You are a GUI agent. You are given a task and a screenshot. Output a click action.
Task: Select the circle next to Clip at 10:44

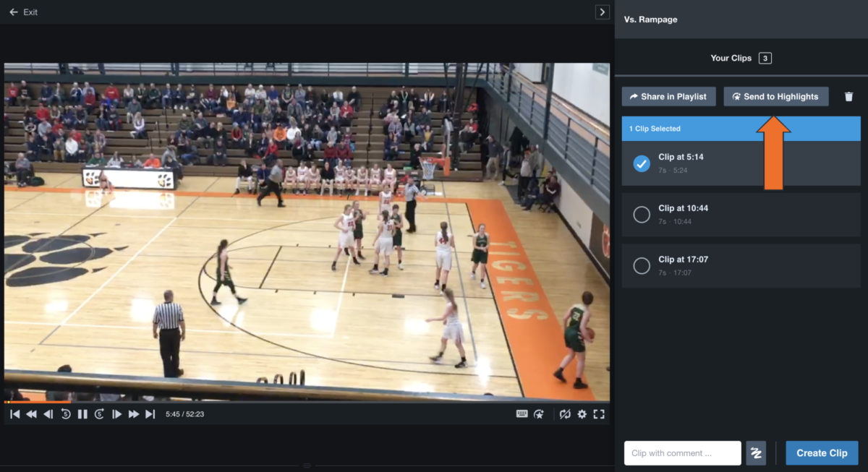tap(642, 214)
